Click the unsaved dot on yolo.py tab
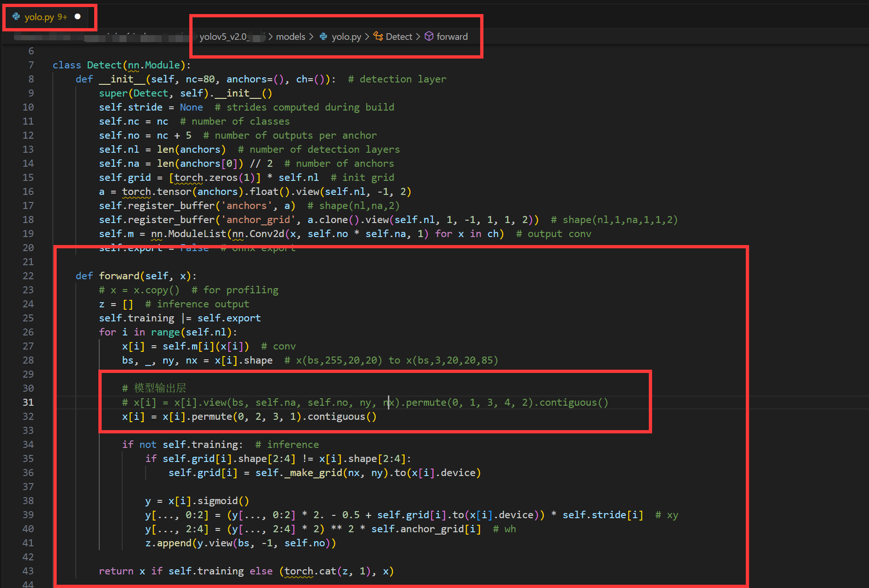869x588 pixels. pyautogui.click(x=78, y=17)
